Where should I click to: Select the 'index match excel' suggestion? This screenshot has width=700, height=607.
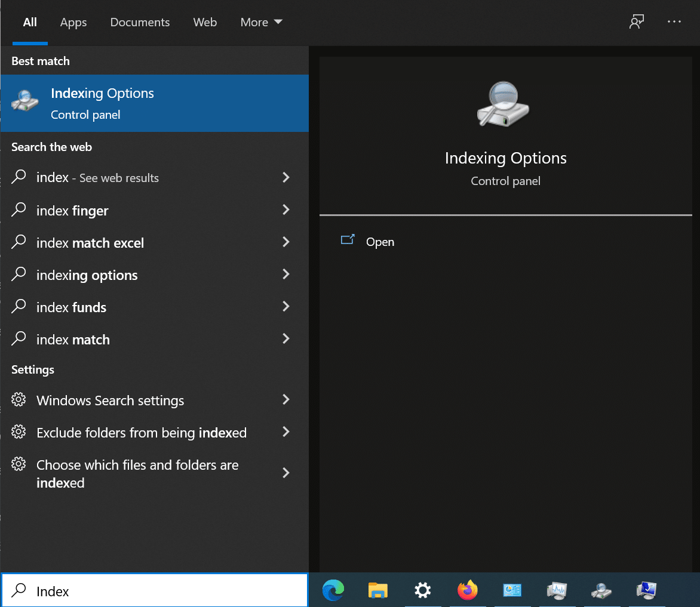(x=155, y=242)
